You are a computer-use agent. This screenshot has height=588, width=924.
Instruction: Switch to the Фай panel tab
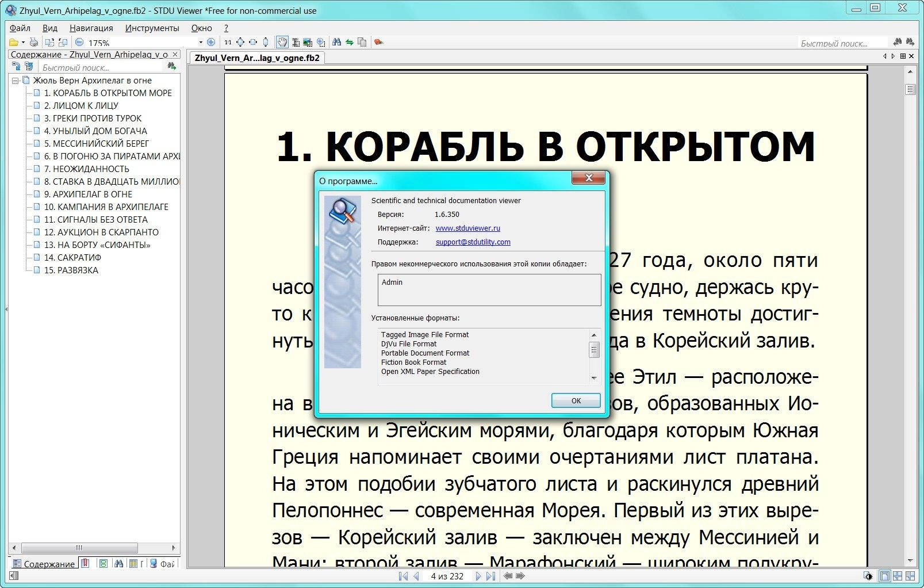point(163,564)
